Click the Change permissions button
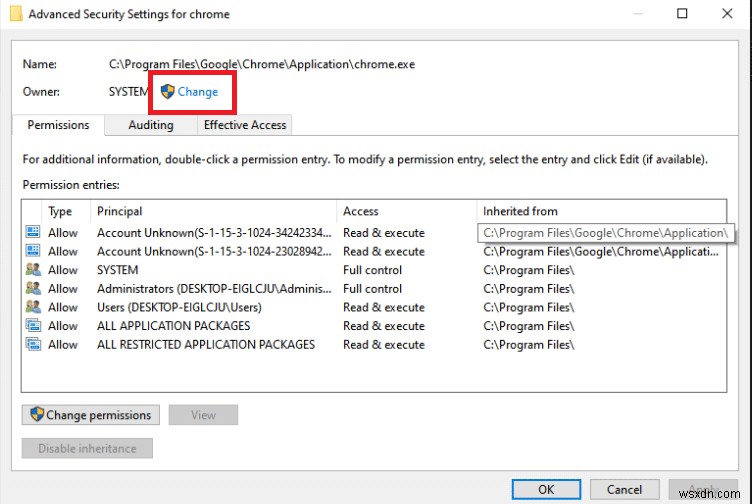Screen dimensions: 752x504 [91, 415]
